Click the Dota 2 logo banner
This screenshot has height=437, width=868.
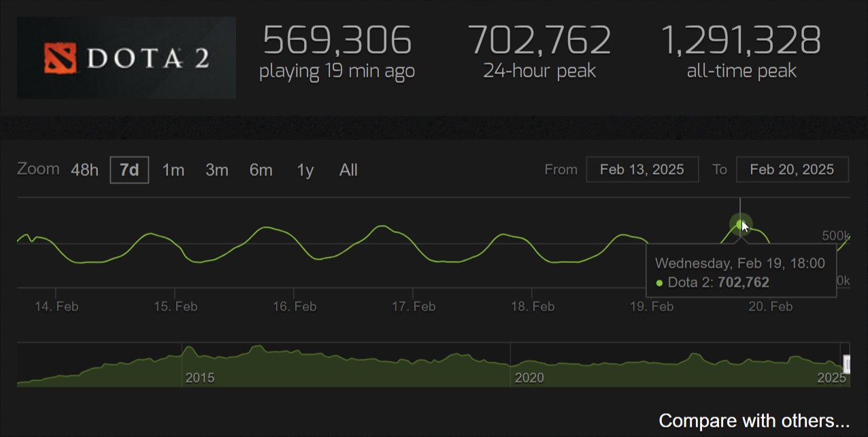pos(127,58)
